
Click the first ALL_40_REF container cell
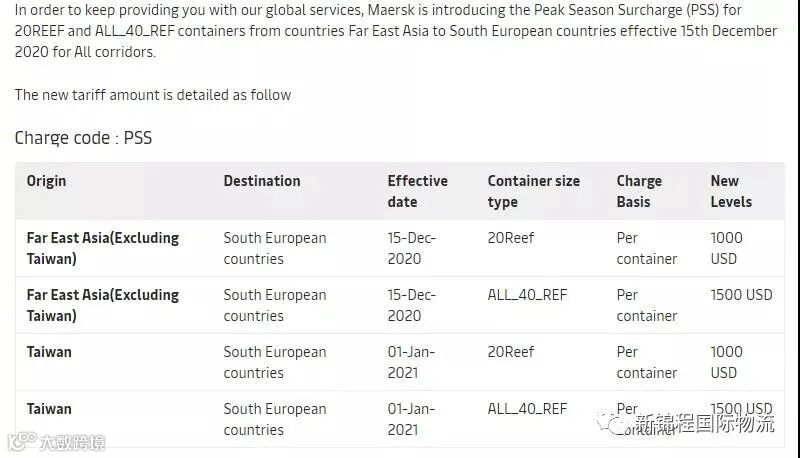527,295
